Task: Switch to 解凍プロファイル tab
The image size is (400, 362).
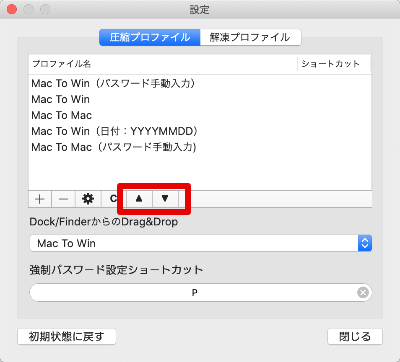Action: click(250, 37)
